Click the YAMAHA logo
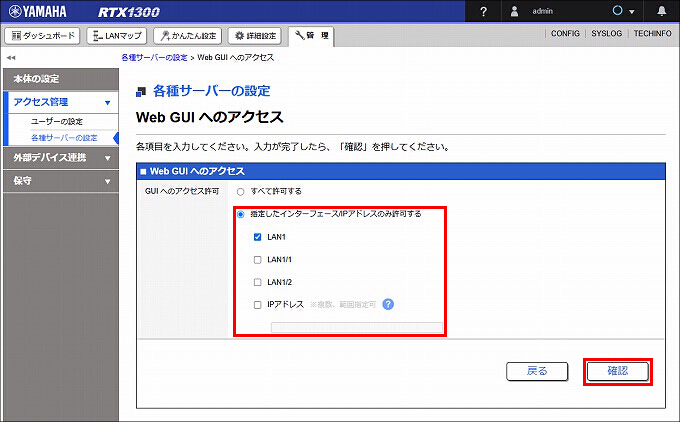Image resolution: width=680 pixels, height=422 pixels. click(37, 11)
